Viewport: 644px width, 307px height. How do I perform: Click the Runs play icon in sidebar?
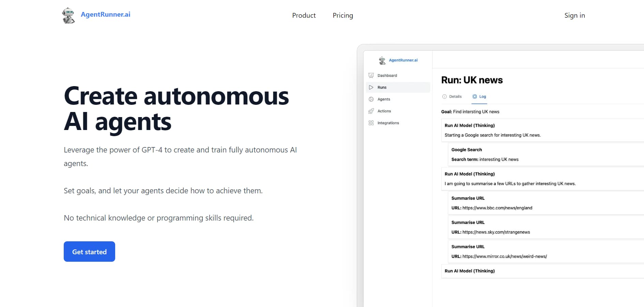371,87
